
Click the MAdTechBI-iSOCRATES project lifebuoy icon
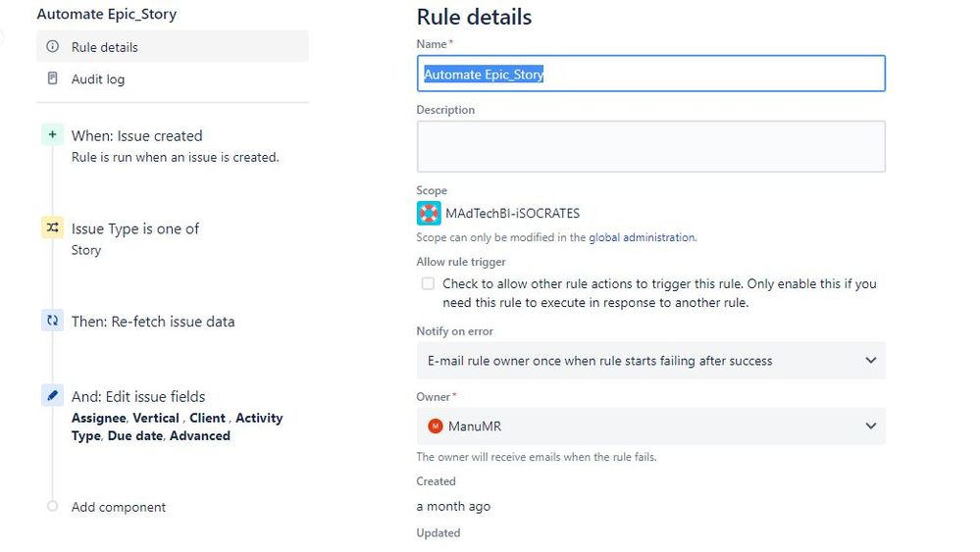coord(429,213)
